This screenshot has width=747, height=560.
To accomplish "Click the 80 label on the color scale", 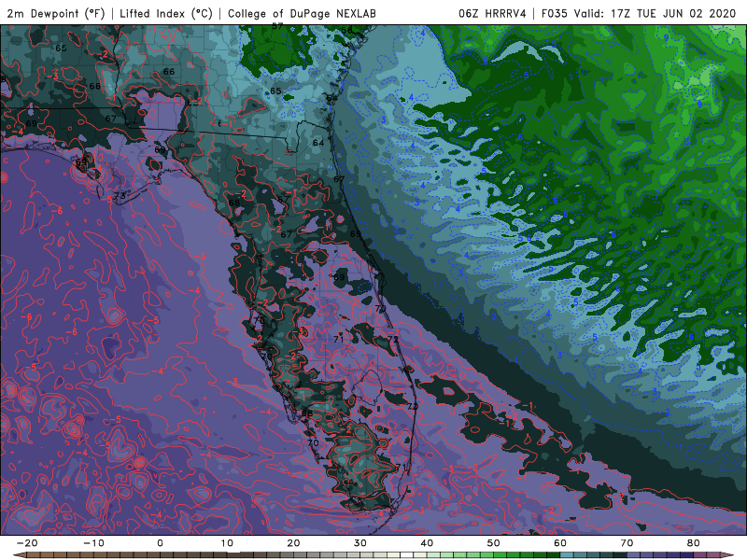I will (x=694, y=543).
